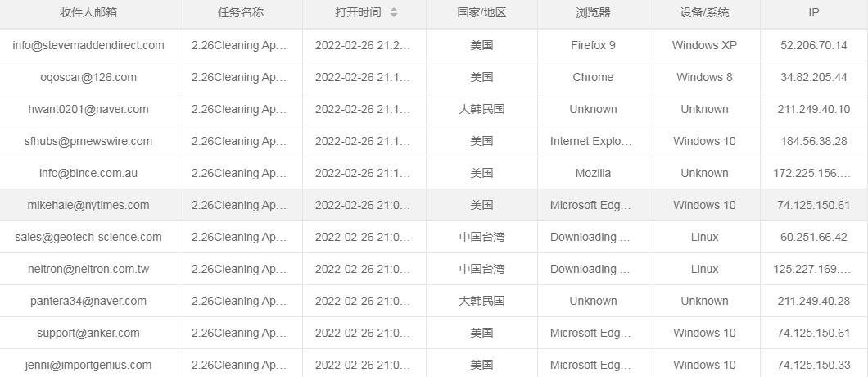Click the Windows XP device cell
The height and width of the screenshot is (377, 868).
pos(704,45)
